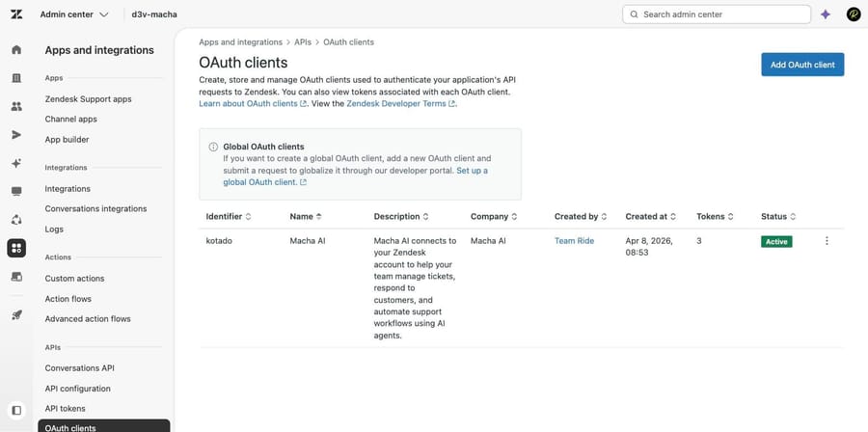Expand the Admin center dropdown
This screenshot has width=868, height=432.
pyautogui.click(x=74, y=14)
